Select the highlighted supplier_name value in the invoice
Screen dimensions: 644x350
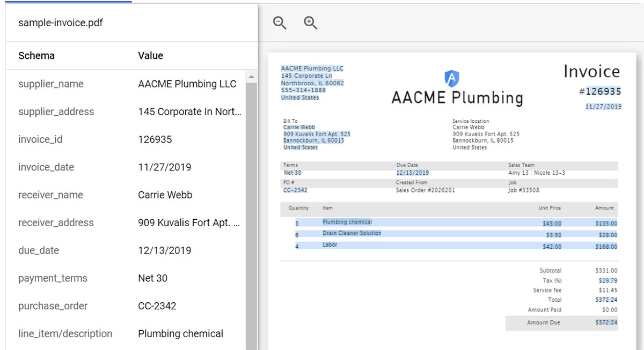click(311, 68)
